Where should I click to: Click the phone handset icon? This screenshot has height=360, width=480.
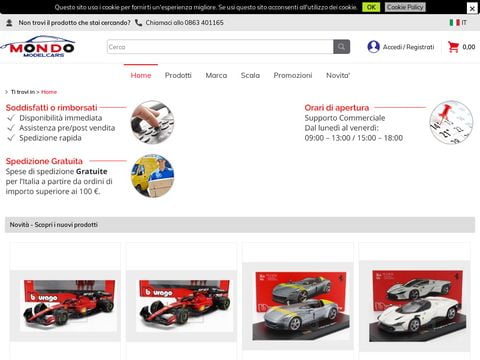[x=138, y=23]
